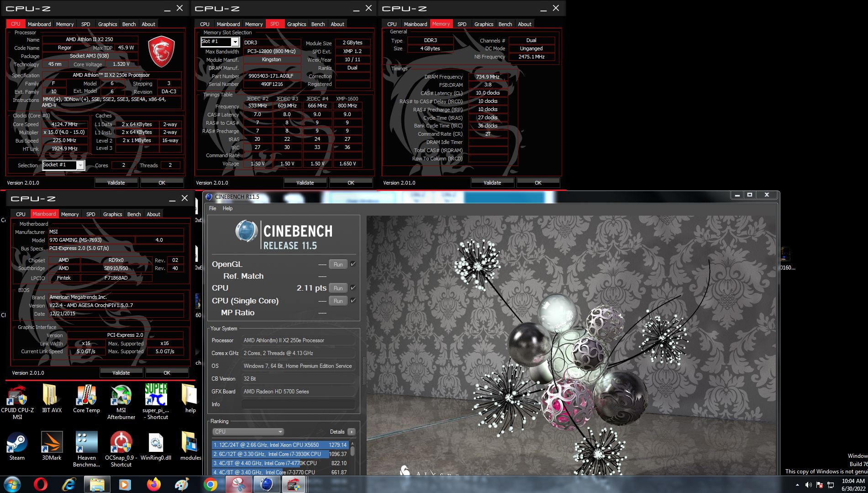Expand the ranking Details arrow
This screenshot has width=868, height=493.
(x=351, y=432)
